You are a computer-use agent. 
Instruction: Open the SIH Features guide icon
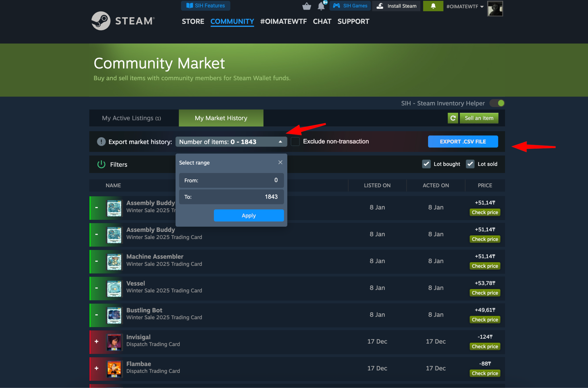click(189, 5)
